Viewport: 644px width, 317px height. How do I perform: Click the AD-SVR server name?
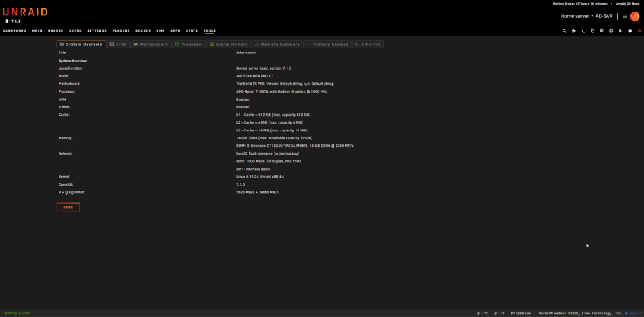pyautogui.click(x=604, y=17)
